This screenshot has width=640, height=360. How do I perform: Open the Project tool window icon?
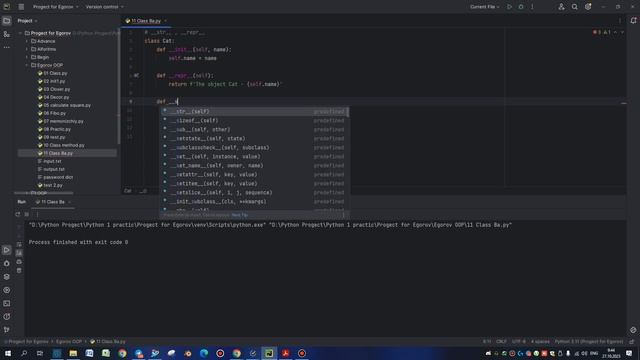click(x=7, y=21)
